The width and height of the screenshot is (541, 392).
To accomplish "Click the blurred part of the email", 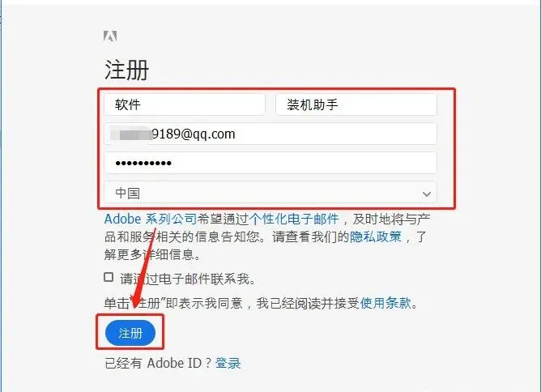I will [x=131, y=134].
